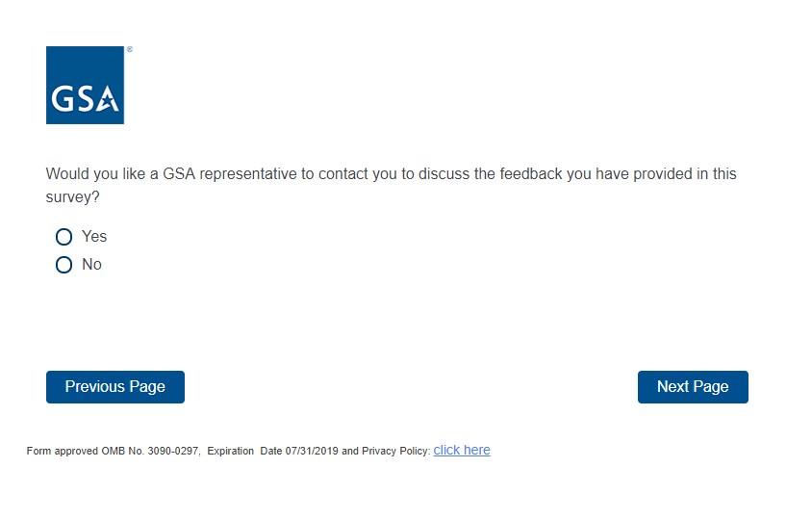Click the GSA logo image
The image size is (812, 520).
tap(85, 85)
